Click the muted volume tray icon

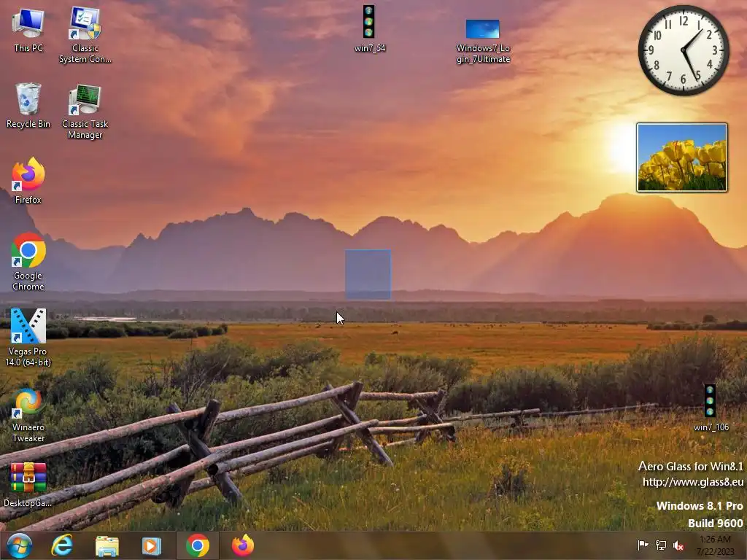point(678,545)
